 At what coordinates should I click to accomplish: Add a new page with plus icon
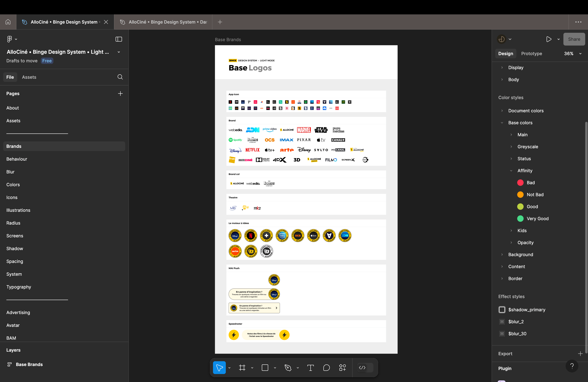pyautogui.click(x=120, y=94)
